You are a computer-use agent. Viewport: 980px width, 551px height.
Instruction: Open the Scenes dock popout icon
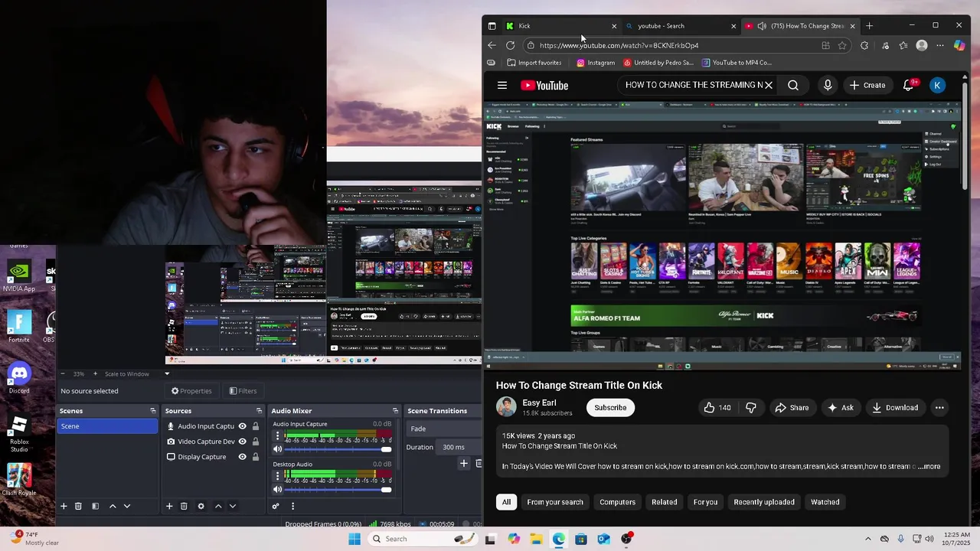point(152,411)
